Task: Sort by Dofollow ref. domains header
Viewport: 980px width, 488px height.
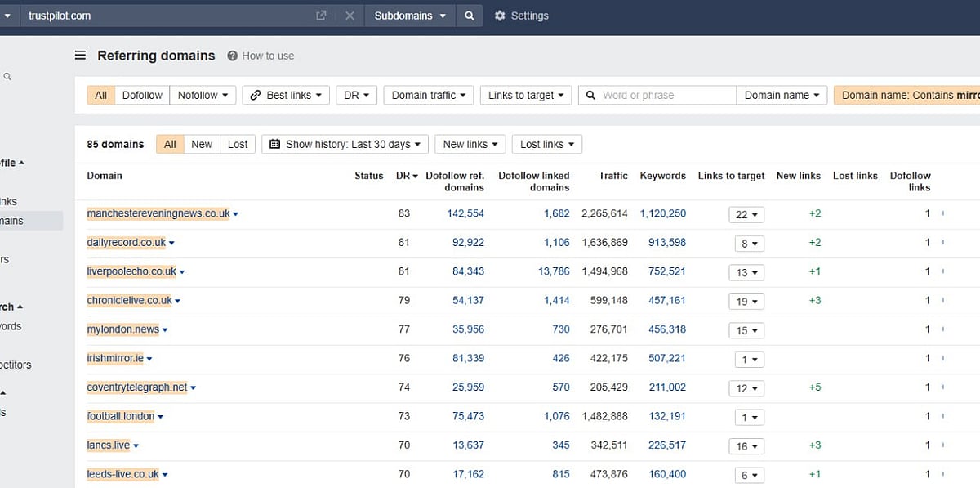Action: point(455,181)
